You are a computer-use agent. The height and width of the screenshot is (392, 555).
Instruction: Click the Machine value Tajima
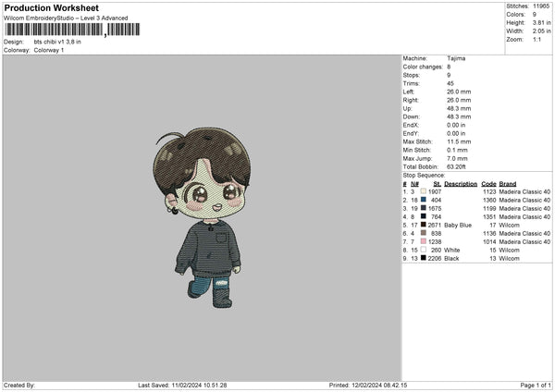click(456, 58)
